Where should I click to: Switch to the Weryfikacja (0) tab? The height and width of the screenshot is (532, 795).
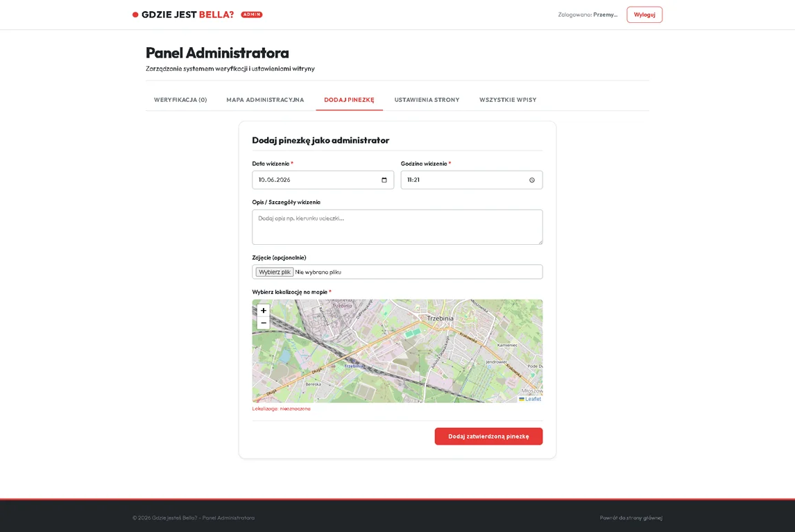180,100
